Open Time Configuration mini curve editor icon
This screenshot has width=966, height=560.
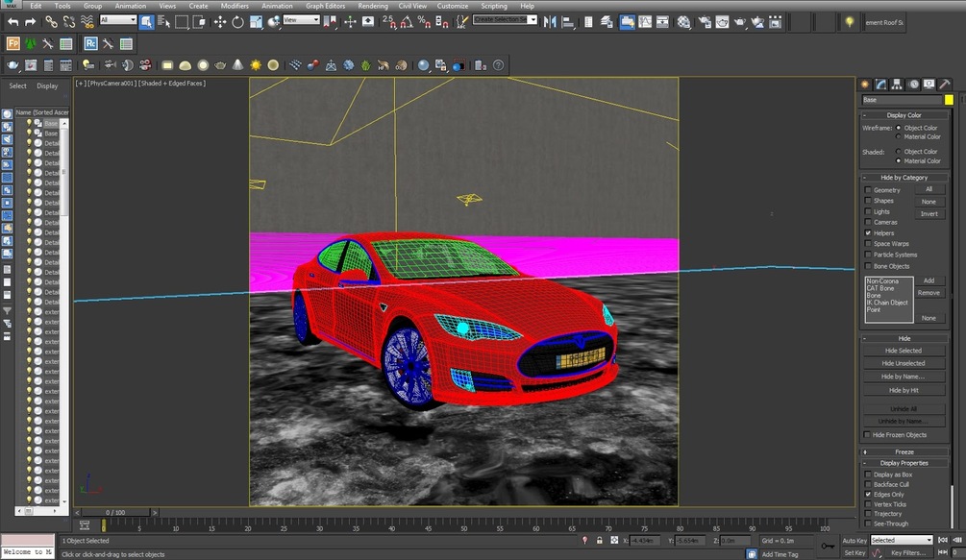pos(85,524)
